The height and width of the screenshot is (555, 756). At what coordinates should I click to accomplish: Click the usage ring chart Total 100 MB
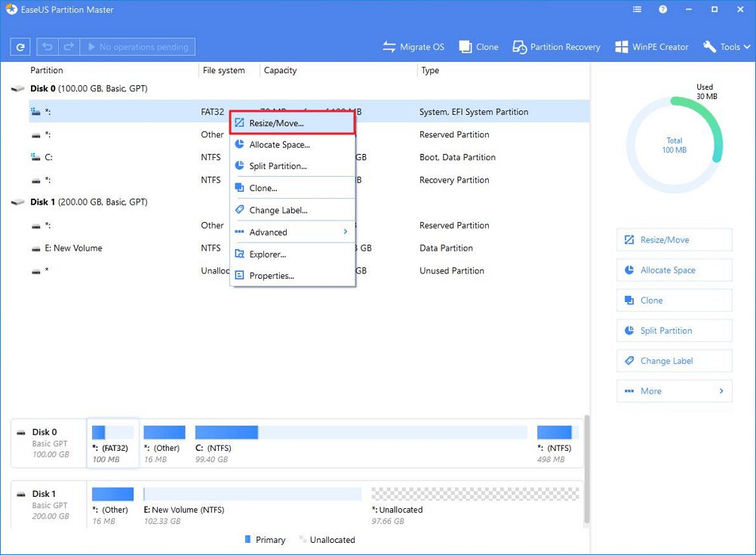click(x=674, y=145)
